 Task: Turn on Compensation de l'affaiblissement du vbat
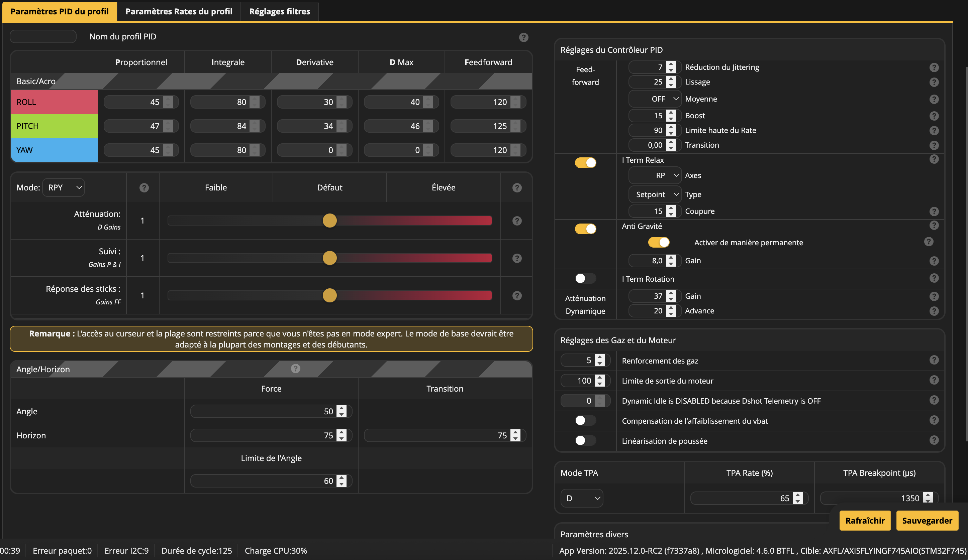click(x=585, y=420)
